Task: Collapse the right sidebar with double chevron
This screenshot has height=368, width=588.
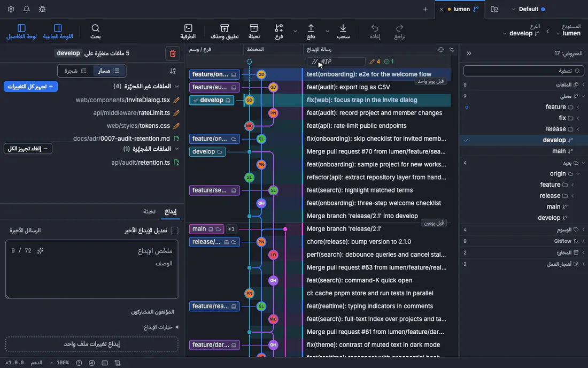Action: point(469,53)
